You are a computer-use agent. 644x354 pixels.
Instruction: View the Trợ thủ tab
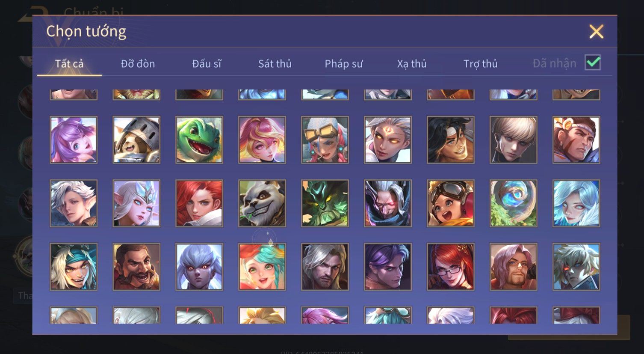pyautogui.click(x=481, y=64)
